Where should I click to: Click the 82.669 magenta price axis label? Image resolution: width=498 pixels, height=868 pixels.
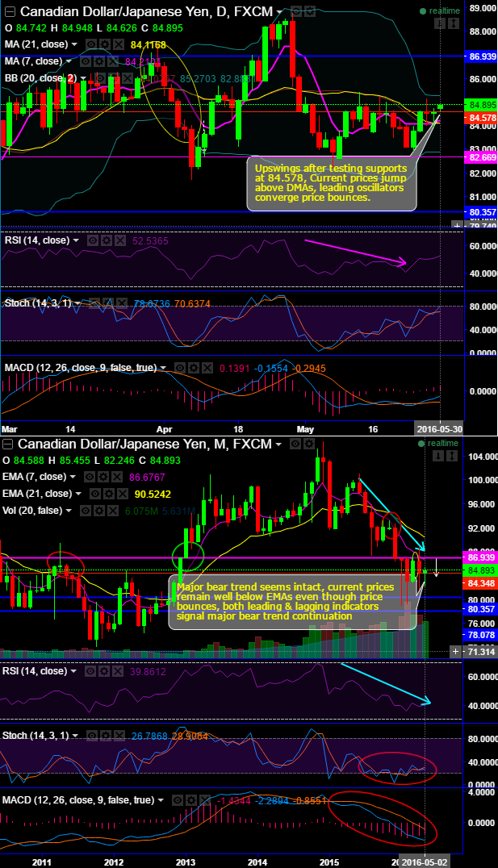(x=481, y=158)
